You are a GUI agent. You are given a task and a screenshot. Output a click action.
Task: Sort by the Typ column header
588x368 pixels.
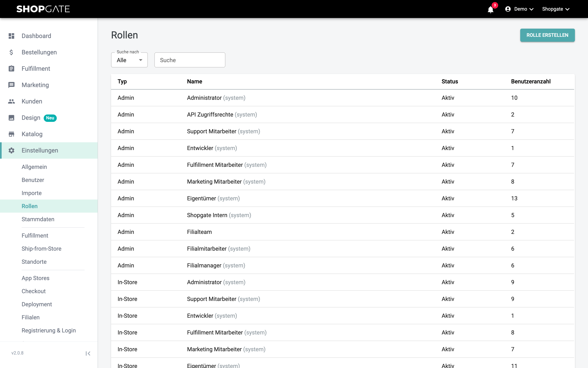point(122,82)
